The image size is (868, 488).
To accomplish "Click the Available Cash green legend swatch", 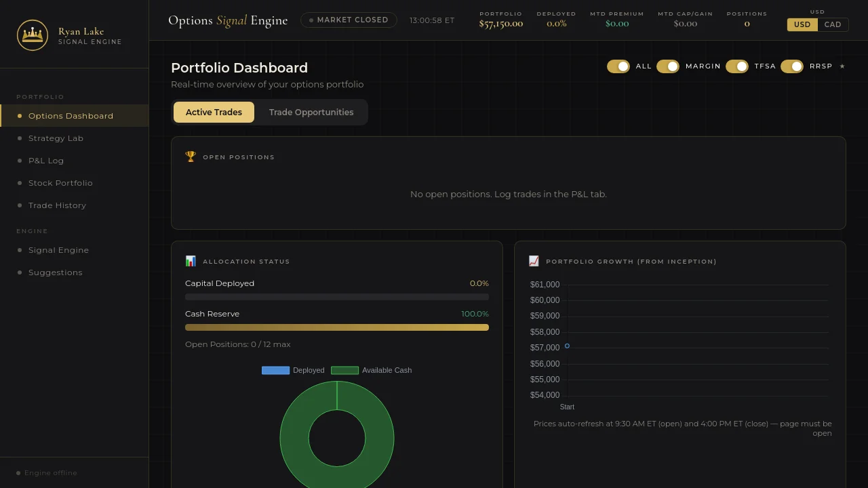I will point(344,370).
